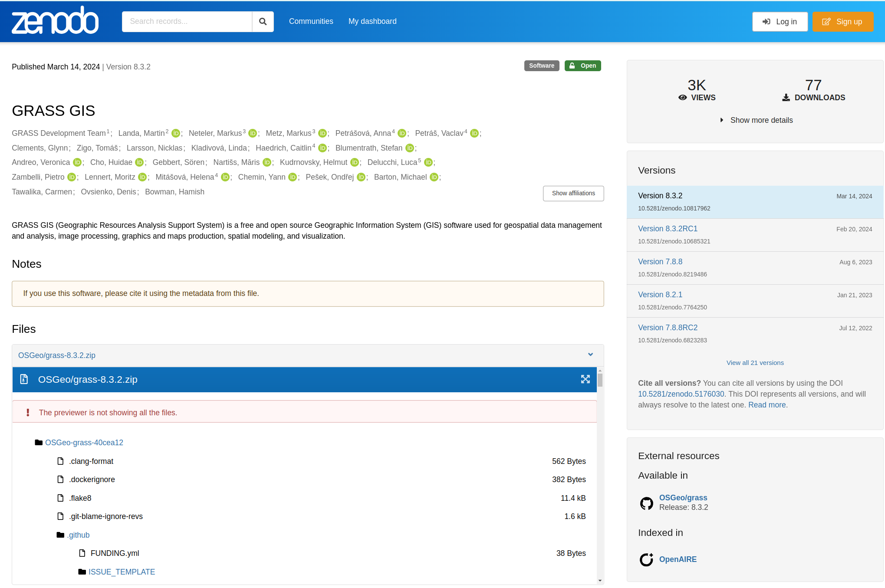885x588 pixels.
Task: Click ORCID icon beside Andreo, Veronica
Action: tap(77, 162)
